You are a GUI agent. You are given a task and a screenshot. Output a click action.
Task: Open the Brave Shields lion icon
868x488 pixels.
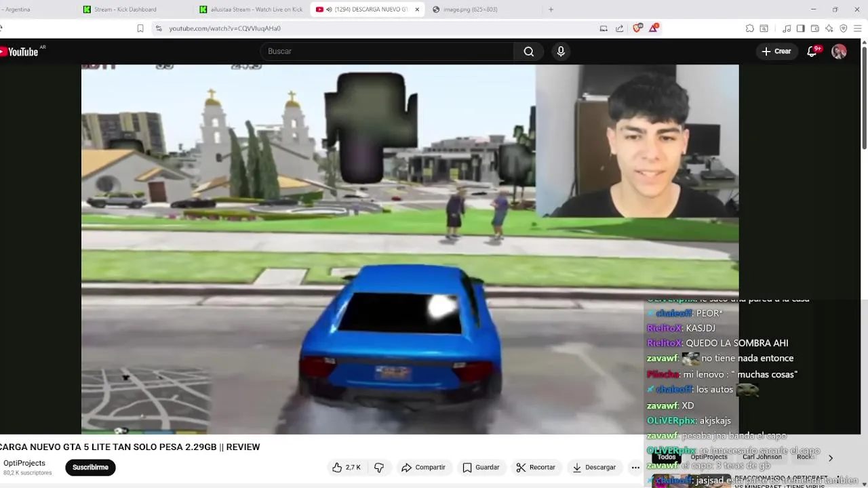tap(637, 28)
